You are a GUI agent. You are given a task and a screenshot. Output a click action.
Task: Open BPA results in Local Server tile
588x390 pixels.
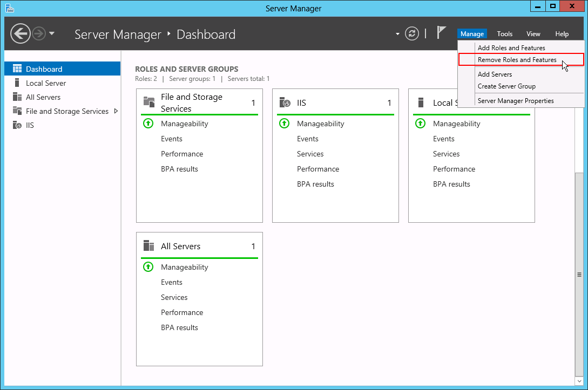451,184
